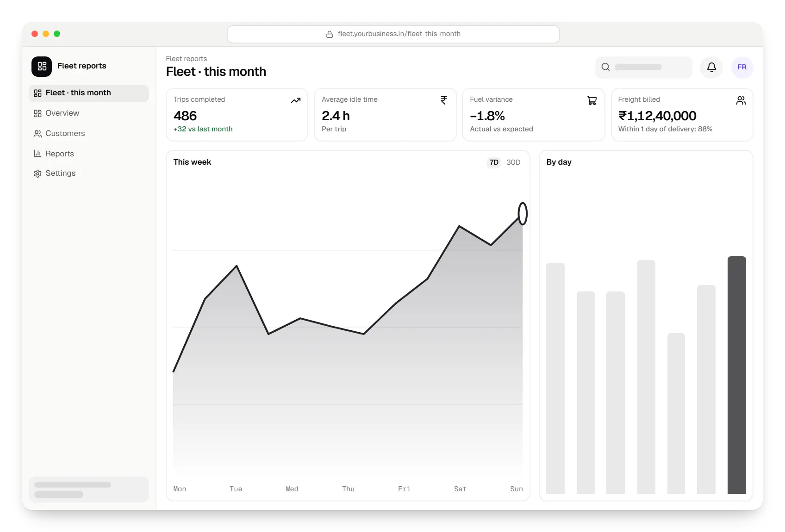Click the Sat axis label
The height and width of the screenshot is (532, 785).
(x=460, y=489)
